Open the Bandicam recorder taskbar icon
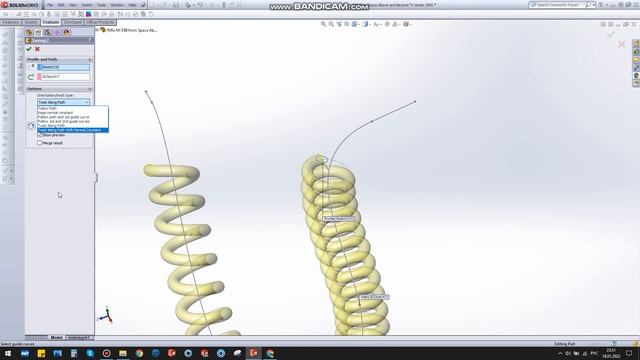The image size is (640, 360). (x=107, y=353)
